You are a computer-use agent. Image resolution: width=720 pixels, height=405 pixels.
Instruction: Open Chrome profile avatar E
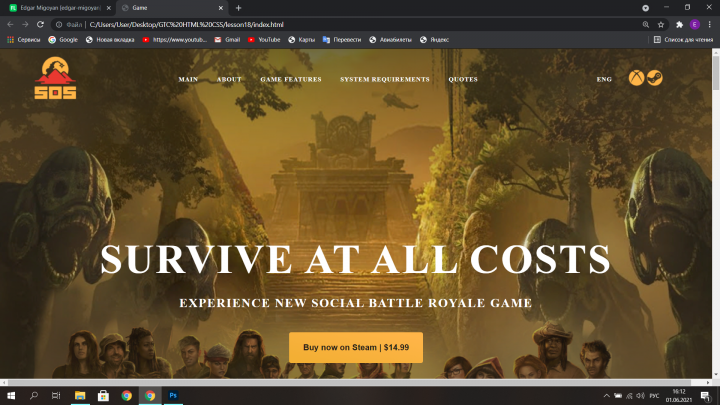[x=695, y=24]
